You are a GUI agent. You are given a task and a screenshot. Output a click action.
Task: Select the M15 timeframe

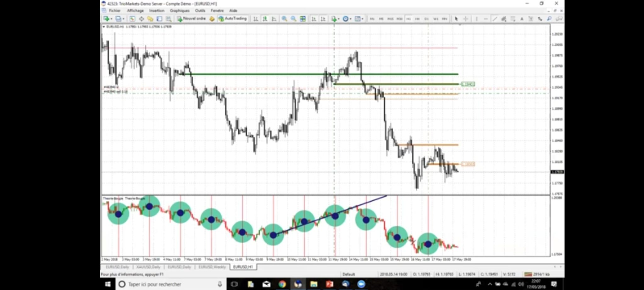tap(390, 19)
